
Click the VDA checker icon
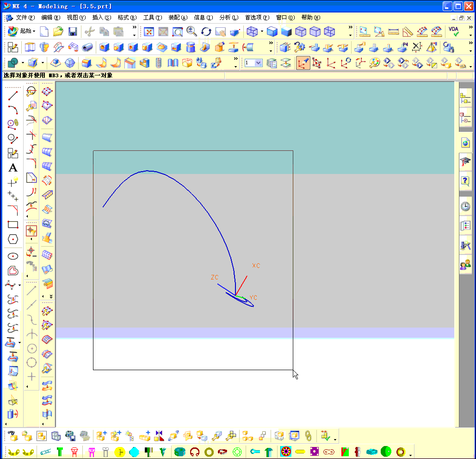[x=454, y=31]
